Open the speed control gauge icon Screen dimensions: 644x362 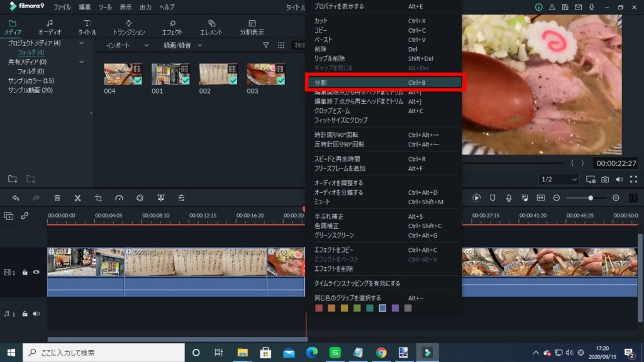click(x=119, y=198)
